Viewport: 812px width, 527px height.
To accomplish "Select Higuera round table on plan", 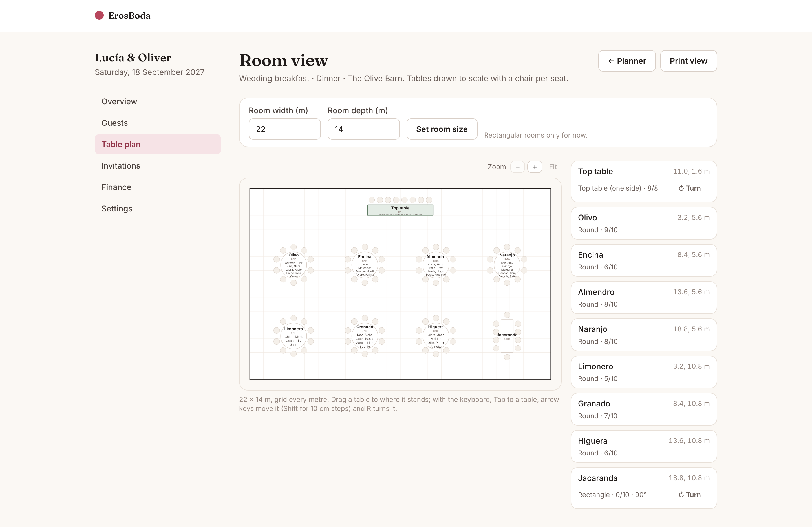I will point(436,336).
